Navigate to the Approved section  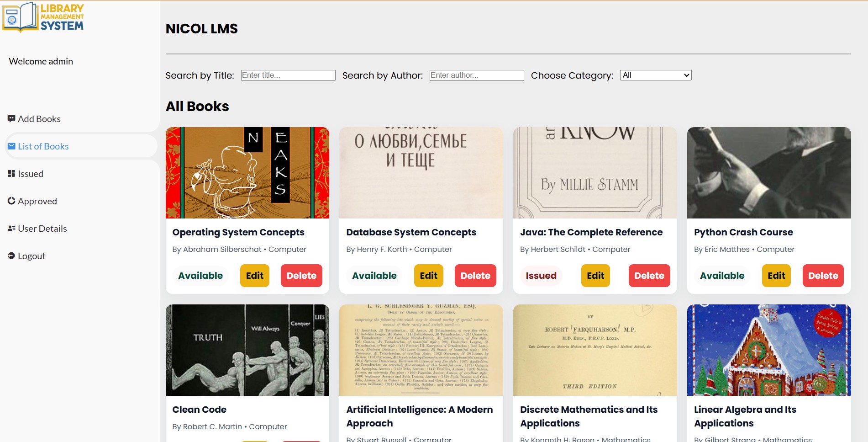37,201
